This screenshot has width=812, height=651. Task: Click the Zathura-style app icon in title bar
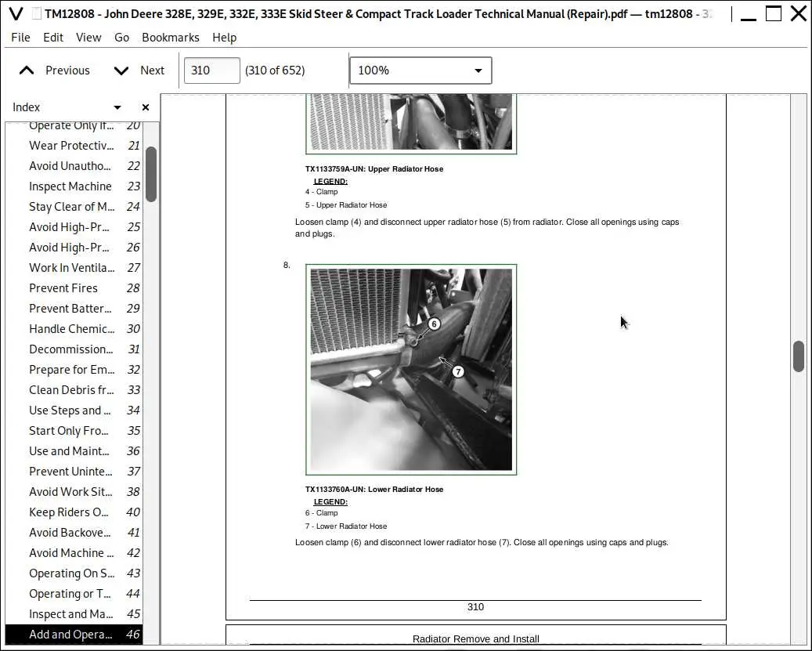coord(16,13)
